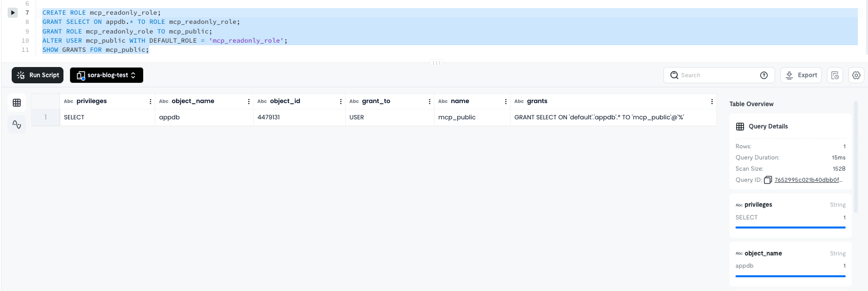Image resolution: width=868 pixels, height=291 pixels.
Task: Switch to the chart view icon
Action: 17,124
